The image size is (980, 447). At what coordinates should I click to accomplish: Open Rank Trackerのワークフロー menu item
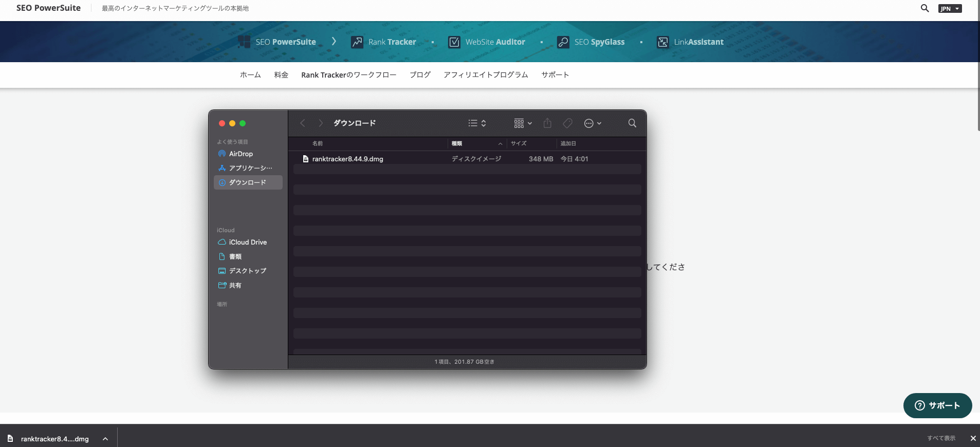(x=349, y=75)
